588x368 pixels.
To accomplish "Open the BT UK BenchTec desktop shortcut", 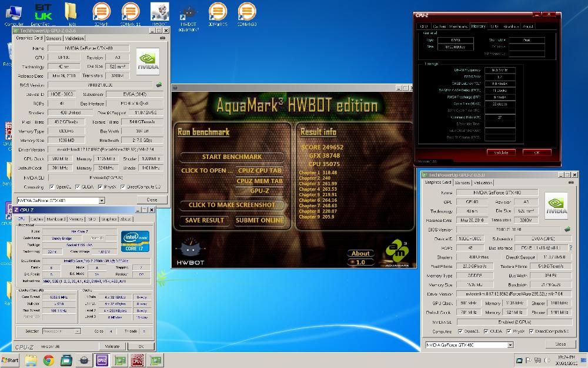I will (x=43, y=14).
